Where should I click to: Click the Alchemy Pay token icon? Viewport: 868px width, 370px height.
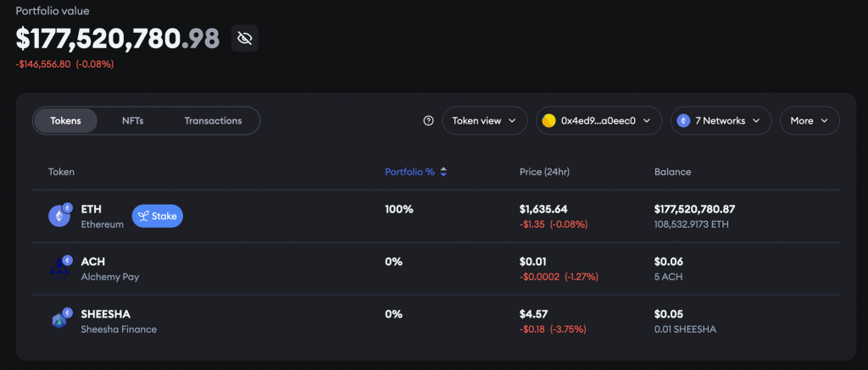click(59, 268)
